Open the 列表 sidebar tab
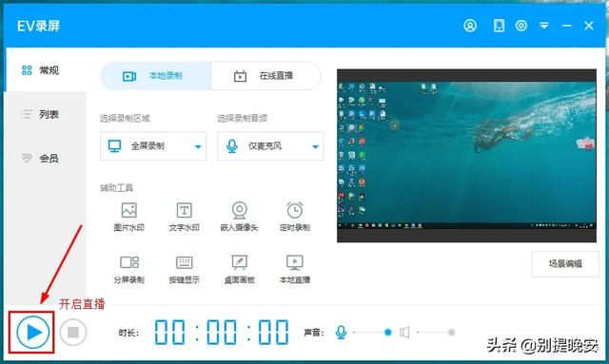The height and width of the screenshot is (364, 609). pyautogui.click(x=46, y=114)
